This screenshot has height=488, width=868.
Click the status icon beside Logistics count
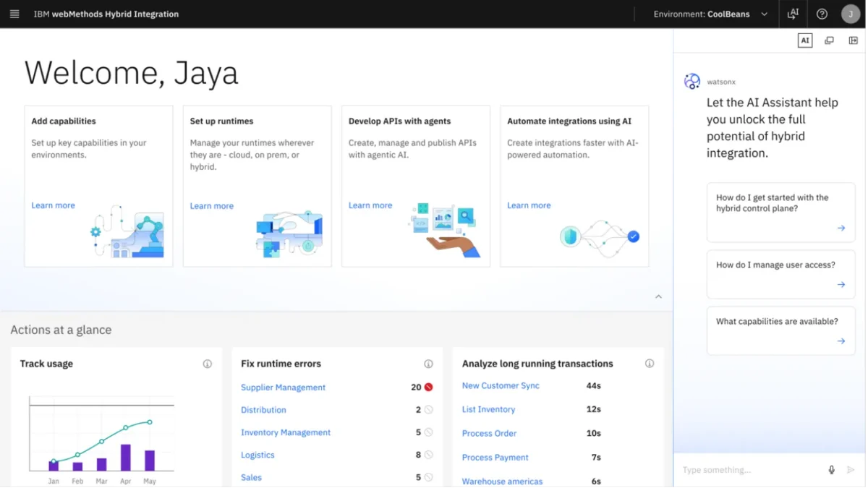pos(428,455)
